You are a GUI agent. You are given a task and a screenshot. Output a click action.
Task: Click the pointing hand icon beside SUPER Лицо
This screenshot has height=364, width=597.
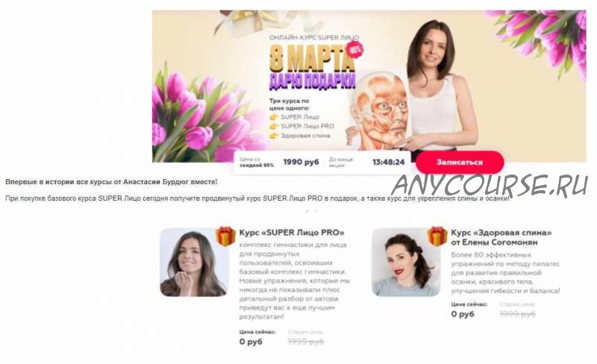click(274, 117)
